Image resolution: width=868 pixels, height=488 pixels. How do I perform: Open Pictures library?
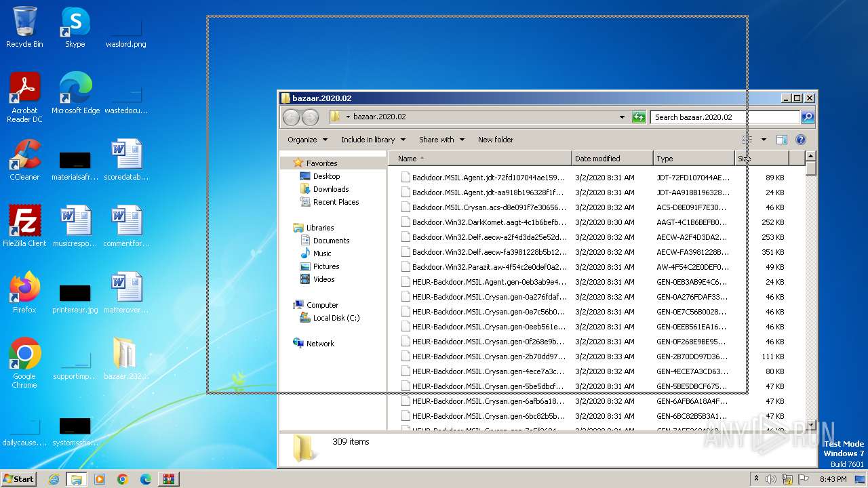(326, 266)
